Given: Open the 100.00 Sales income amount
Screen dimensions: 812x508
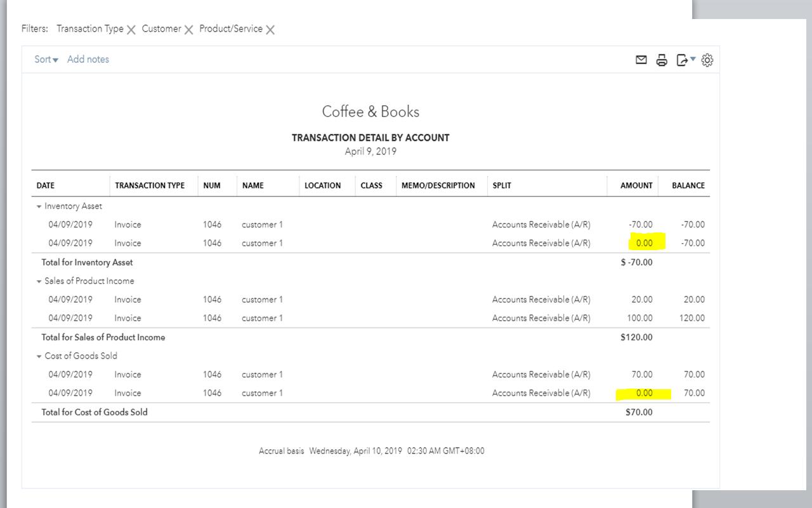Looking at the screenshot, I should [x=639, y=318].
